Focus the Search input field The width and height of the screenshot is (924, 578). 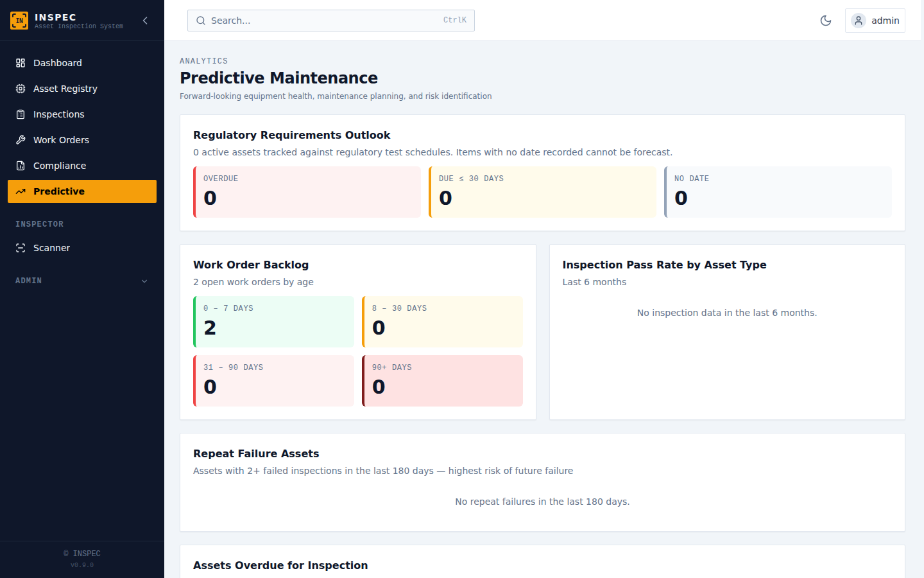click(331, 21)
